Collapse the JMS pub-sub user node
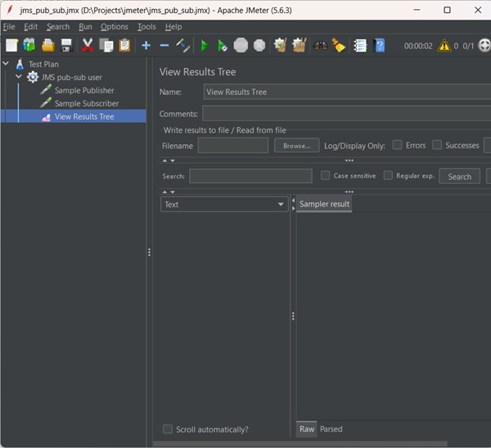The image size is (491, 448). (20, 77)
